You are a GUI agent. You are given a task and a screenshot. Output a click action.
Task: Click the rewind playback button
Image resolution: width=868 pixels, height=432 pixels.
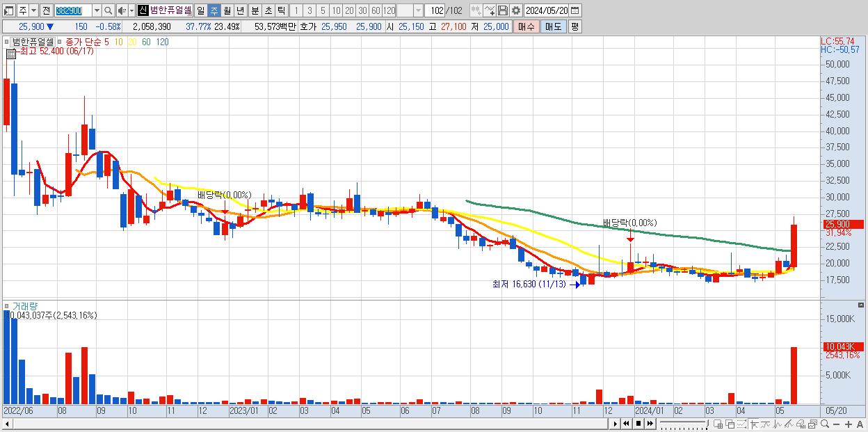(626, 424)
